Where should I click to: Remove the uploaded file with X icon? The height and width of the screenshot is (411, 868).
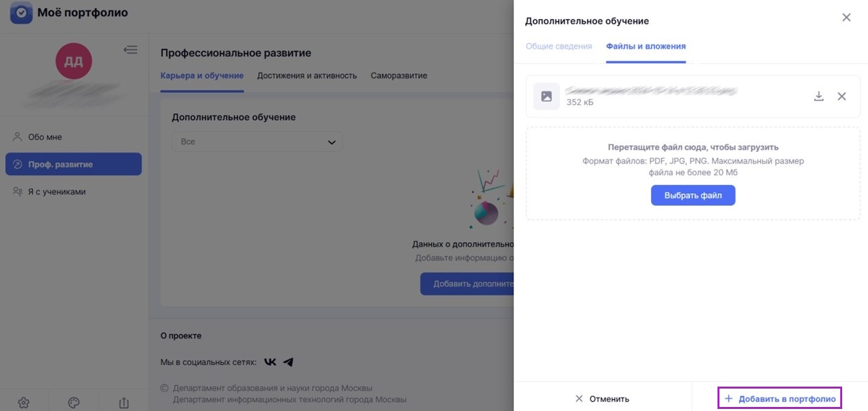coord(843,96)
